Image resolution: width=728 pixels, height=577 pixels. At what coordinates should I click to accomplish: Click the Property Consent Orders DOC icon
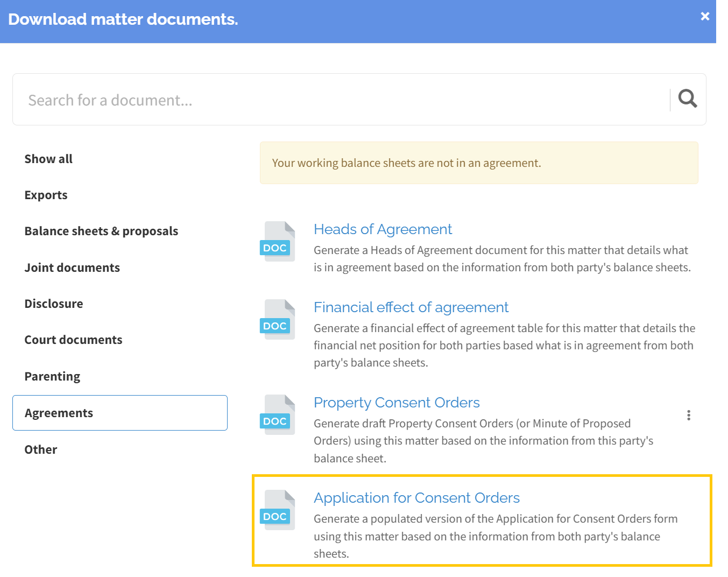point(278,415)
